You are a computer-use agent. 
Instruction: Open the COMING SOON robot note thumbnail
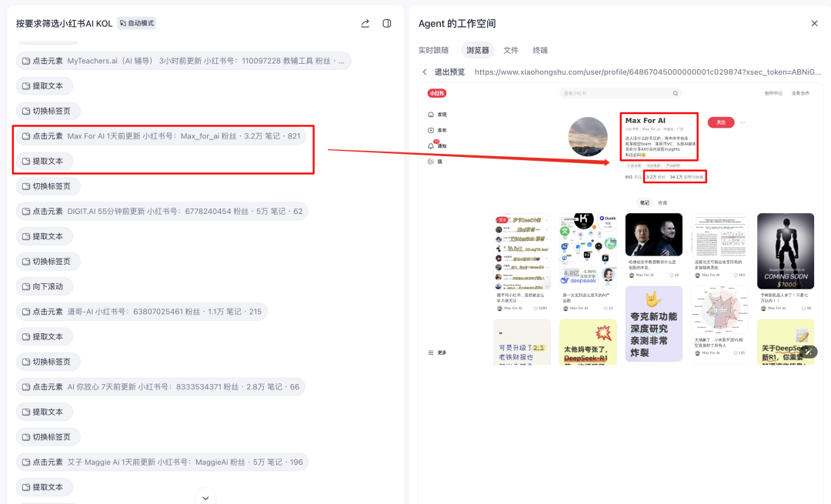point(786,251)
